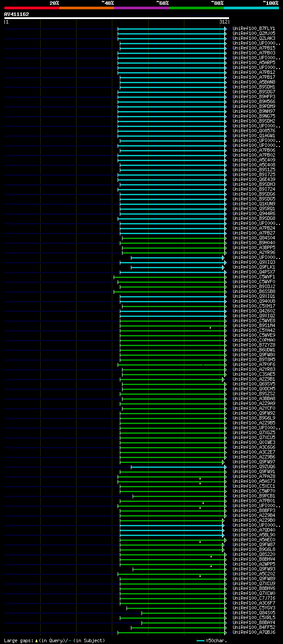The image size is (283, 644).
Task: Open hit UniRef100_Q69SV5
Action: point(254,384)
